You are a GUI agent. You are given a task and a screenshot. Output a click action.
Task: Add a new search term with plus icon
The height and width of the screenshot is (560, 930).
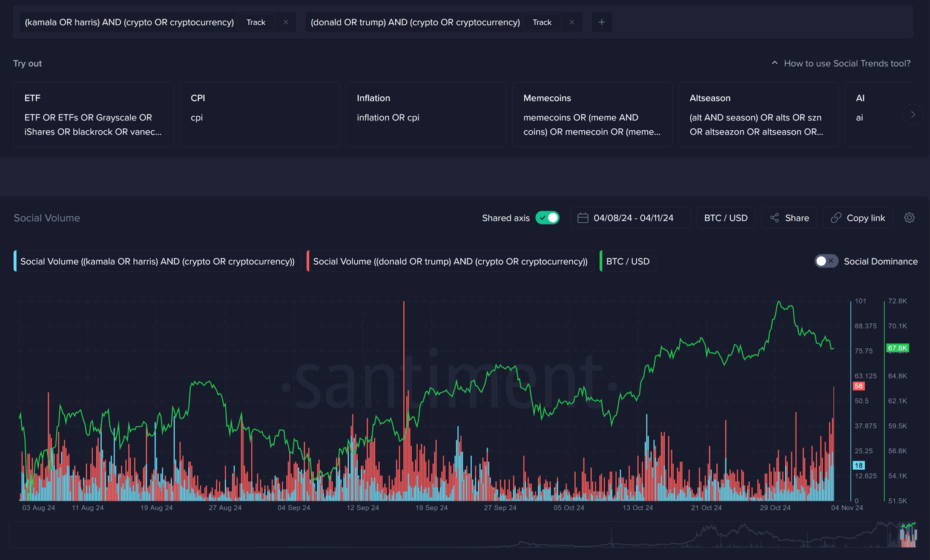point(601,22)
